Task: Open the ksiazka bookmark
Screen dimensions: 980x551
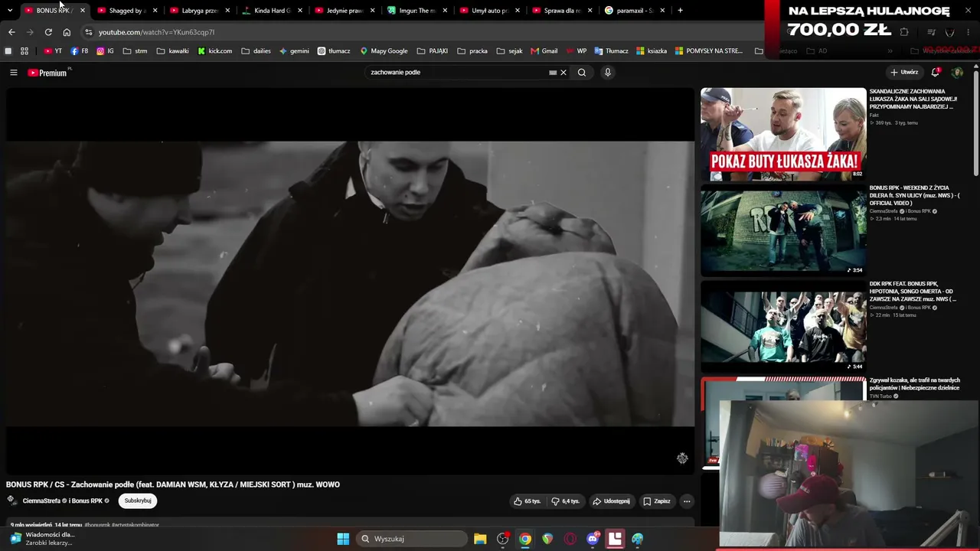Action: (651, 51)
